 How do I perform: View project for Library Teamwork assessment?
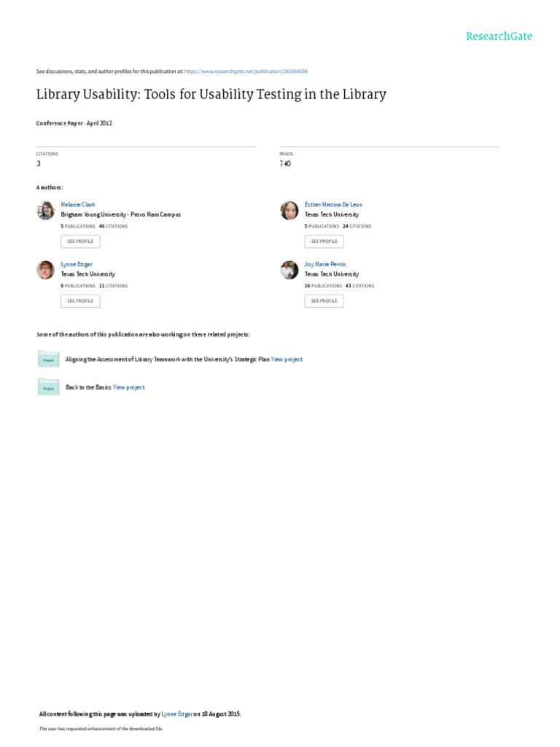[x=287, y=360]
